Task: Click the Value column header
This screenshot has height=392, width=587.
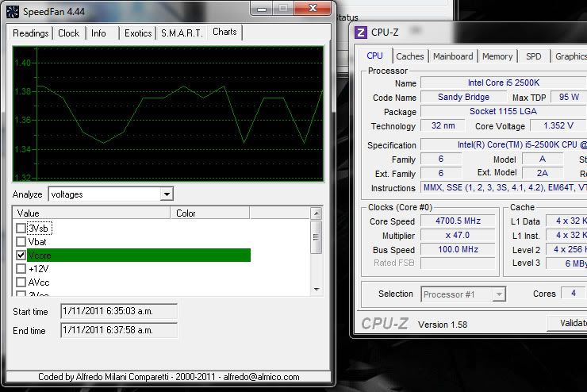Action: coord(91,213)
